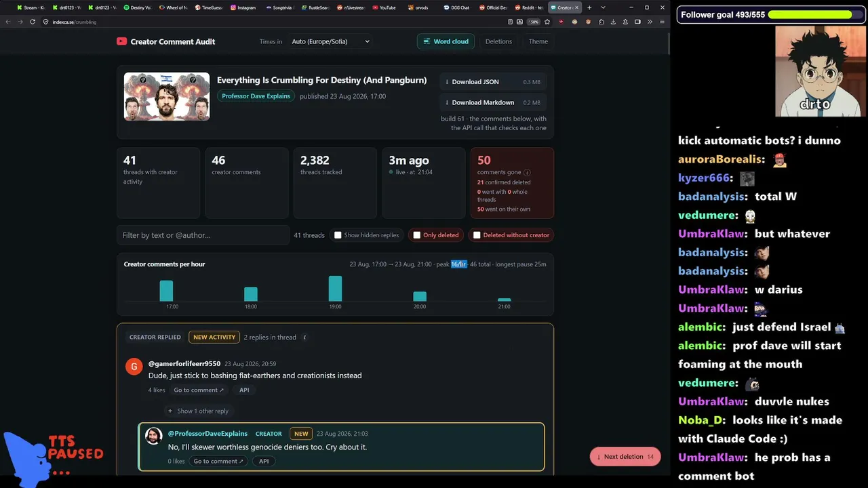The width and height of the screenshot is (868, 488).
Task: Open API link under gamerforlifeerr9550's comment
Action: (x=244, y=390)
